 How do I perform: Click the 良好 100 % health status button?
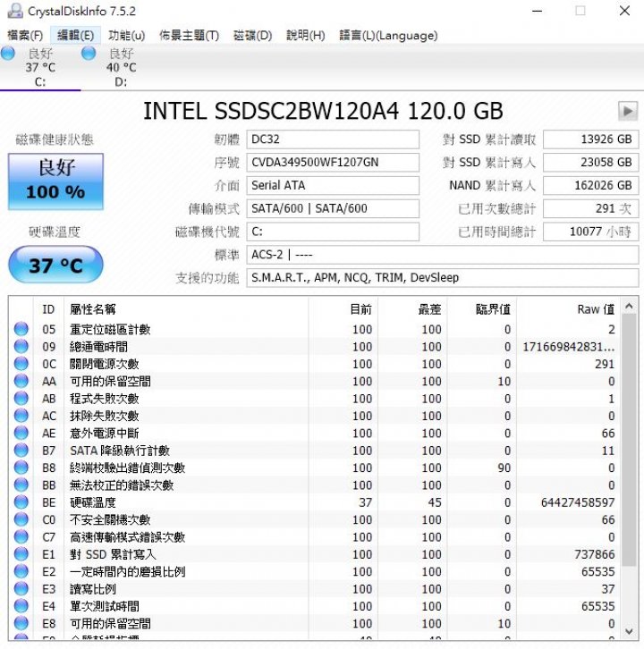[x=55, y=181]
